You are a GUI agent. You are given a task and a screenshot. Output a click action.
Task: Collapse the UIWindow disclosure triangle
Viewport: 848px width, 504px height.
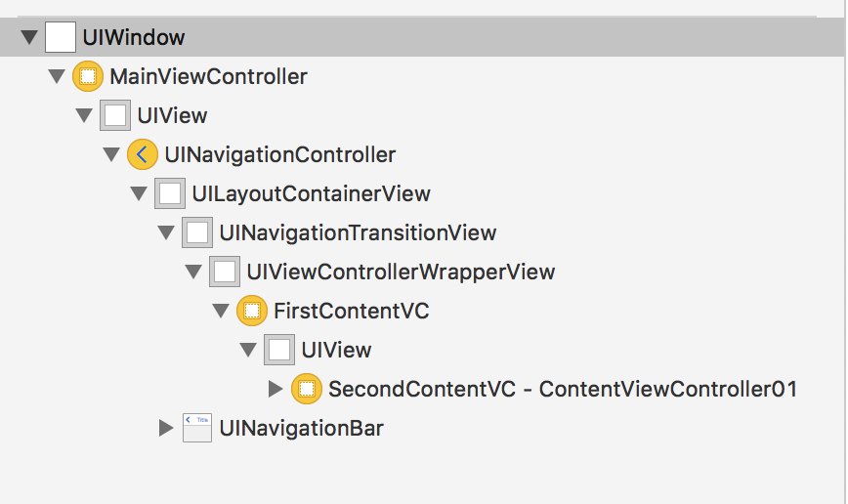[x=28, y=38]
